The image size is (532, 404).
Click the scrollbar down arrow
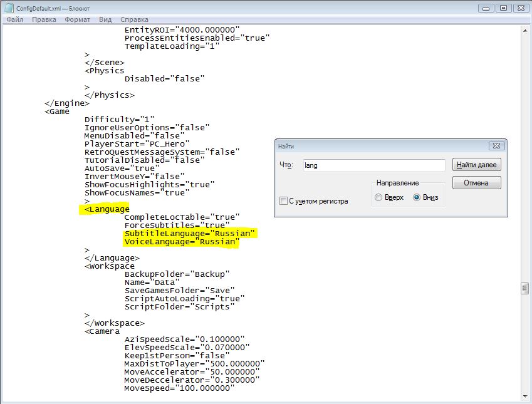pos(525,396)
